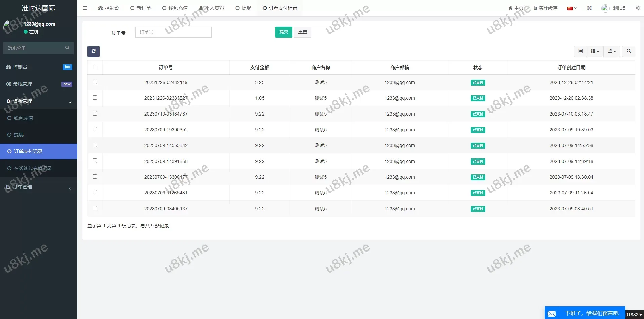Viewport: 644px width, 319px height.
Task: Select checkbox for order 20231226-02442119
Action: 95,82
